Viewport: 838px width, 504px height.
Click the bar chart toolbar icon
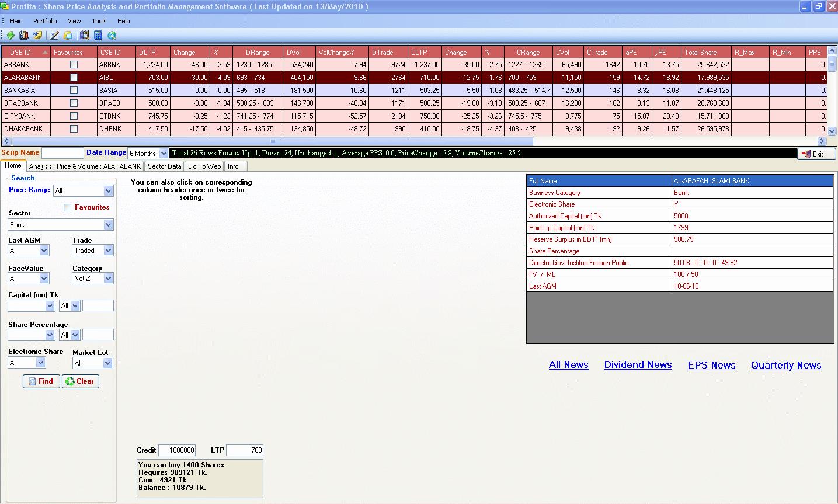pyautogui.click(x=24, y=35)
